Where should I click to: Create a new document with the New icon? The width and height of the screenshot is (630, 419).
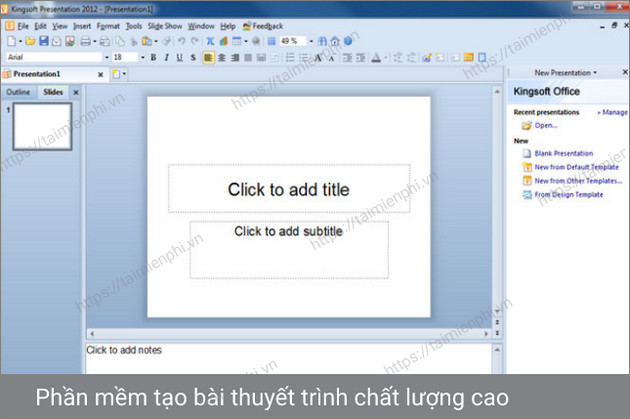12,41
